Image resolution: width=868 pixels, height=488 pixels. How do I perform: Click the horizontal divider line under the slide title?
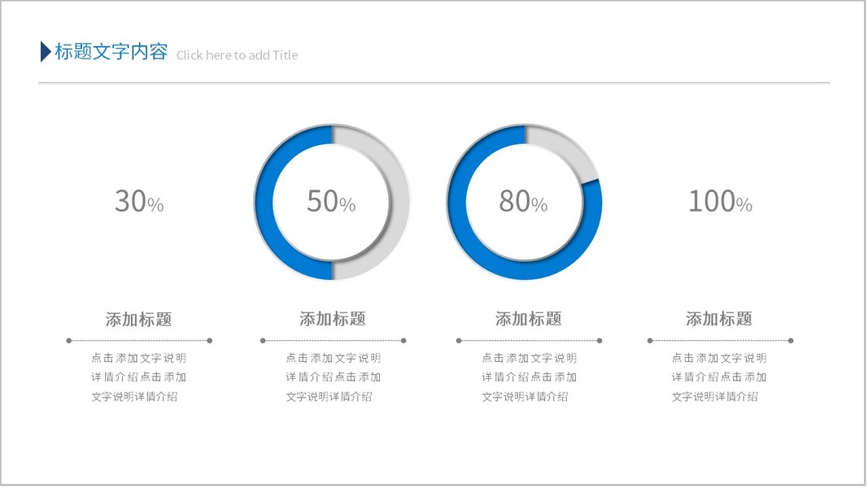(x=434, y=83)
